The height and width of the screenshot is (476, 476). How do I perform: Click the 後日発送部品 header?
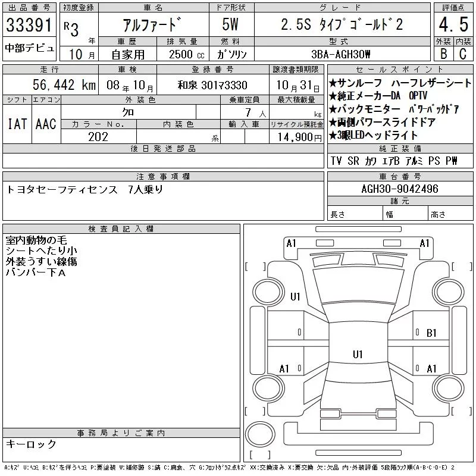tap(163, 148)
